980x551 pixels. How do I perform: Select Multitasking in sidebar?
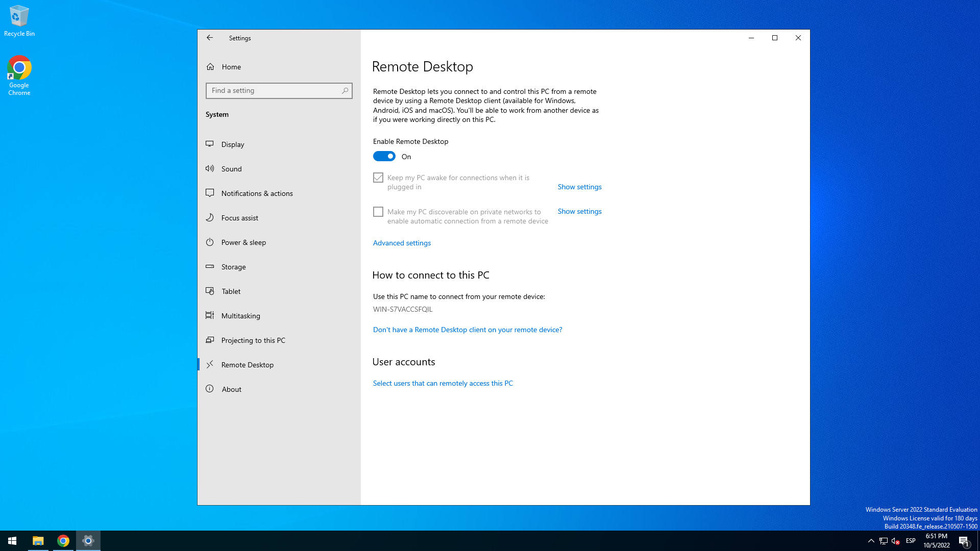[240, 316]
